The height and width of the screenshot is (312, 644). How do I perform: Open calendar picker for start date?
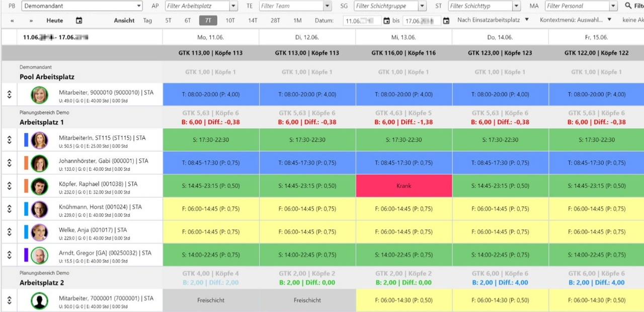click(x=386, y=21)
